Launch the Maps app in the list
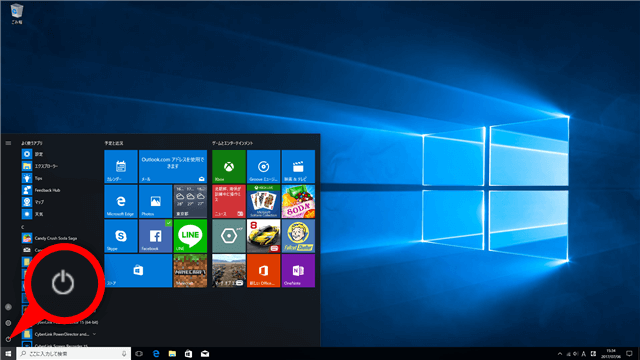 click(33, 202)
